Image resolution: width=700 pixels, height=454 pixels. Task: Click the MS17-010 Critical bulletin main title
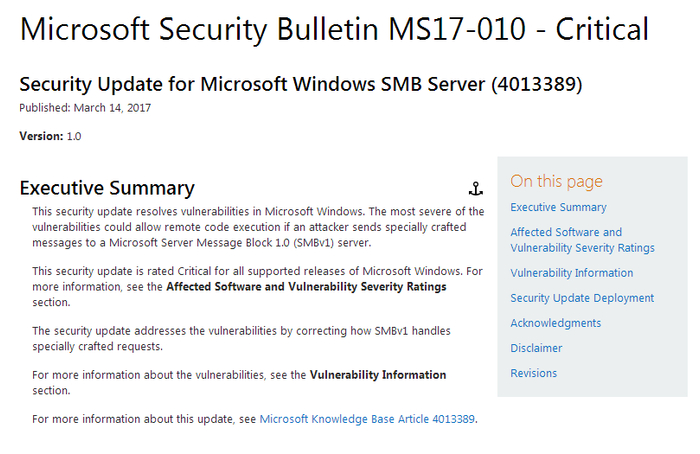[x=334, y=30]
